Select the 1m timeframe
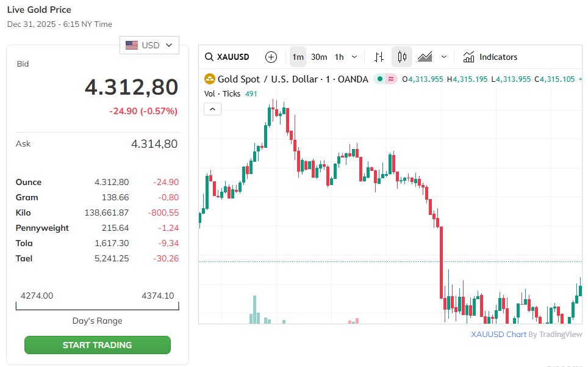Screen dimensions: 588x367 (298, 57)
